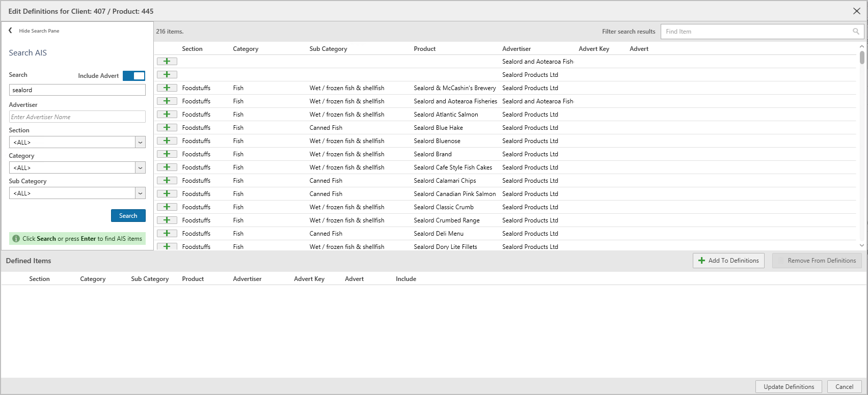
Task: Click plus icon for Sealord Brand
Action: click(x=167, y=154)
